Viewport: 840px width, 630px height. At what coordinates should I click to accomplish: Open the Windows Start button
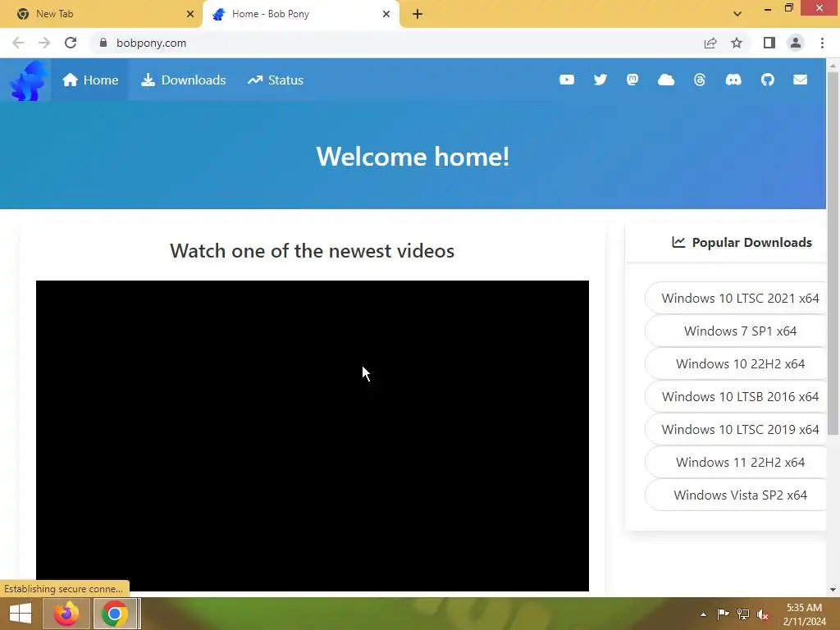[21, 614]
